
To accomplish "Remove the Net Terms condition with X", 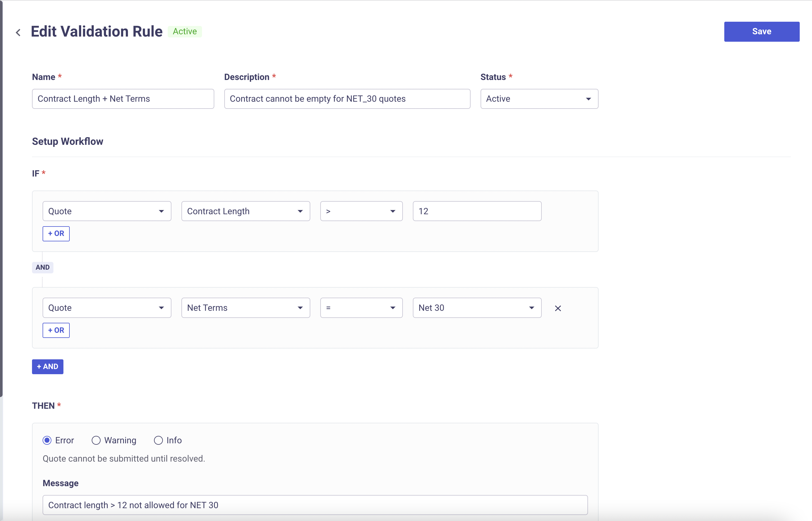I will click(x=558, y=308).
